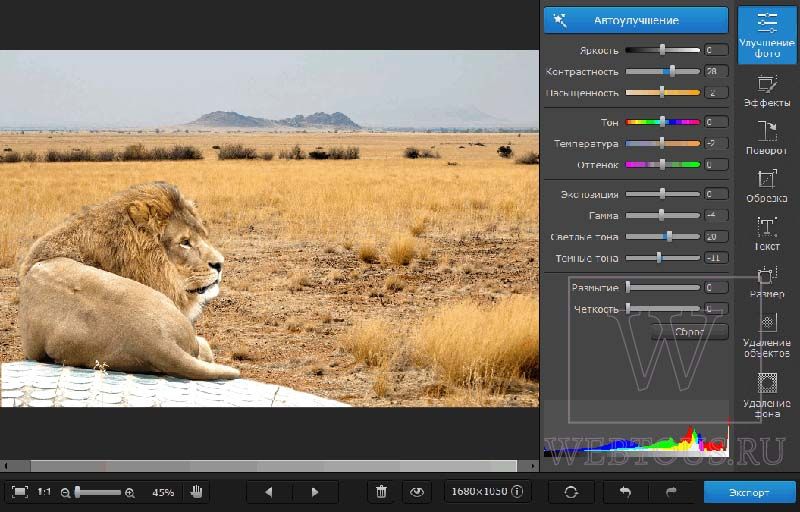Adjust the Яркость brightness slider
Viewport: 800px width, 512px height.
coord(663,50)
